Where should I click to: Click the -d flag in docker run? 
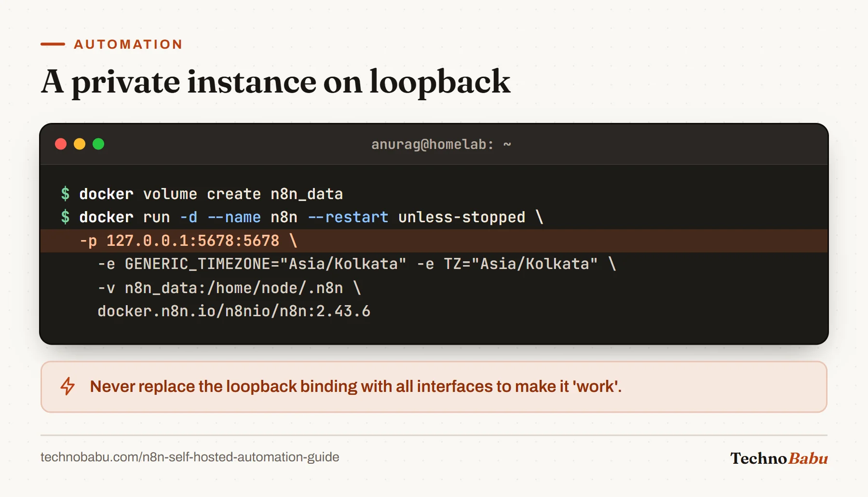[189, 217]
